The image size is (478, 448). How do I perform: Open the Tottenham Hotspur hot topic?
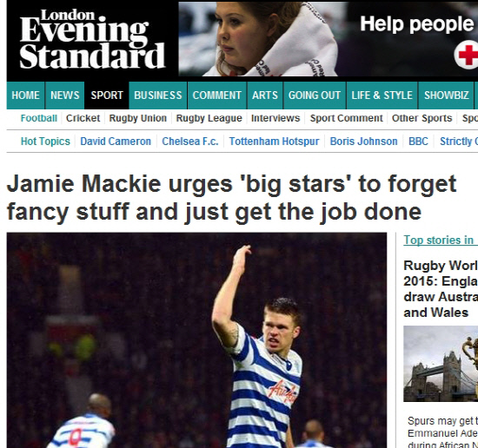(274, 142)
